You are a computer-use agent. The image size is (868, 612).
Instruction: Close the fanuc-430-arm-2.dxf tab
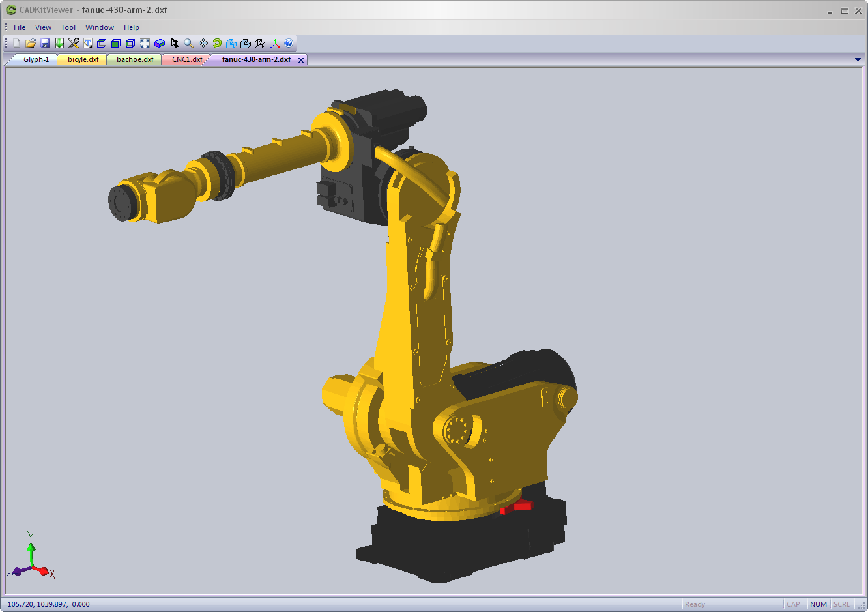click(300, 59)
